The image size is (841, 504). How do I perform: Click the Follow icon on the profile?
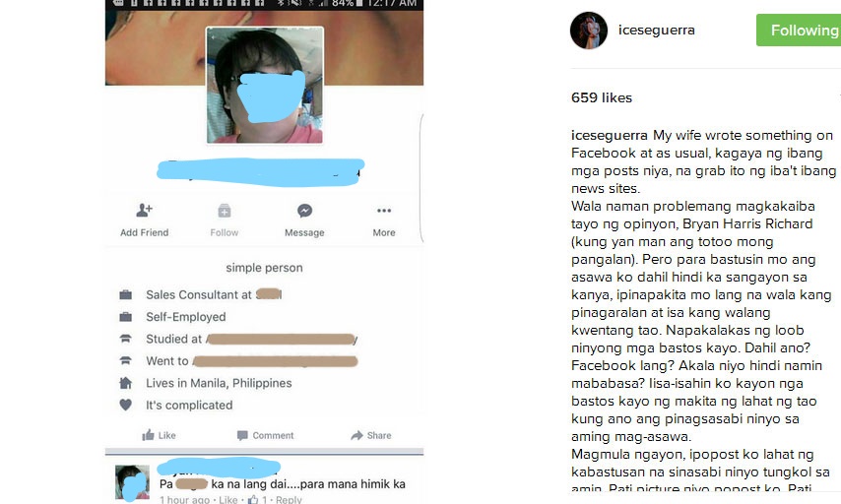pos(225,211)
